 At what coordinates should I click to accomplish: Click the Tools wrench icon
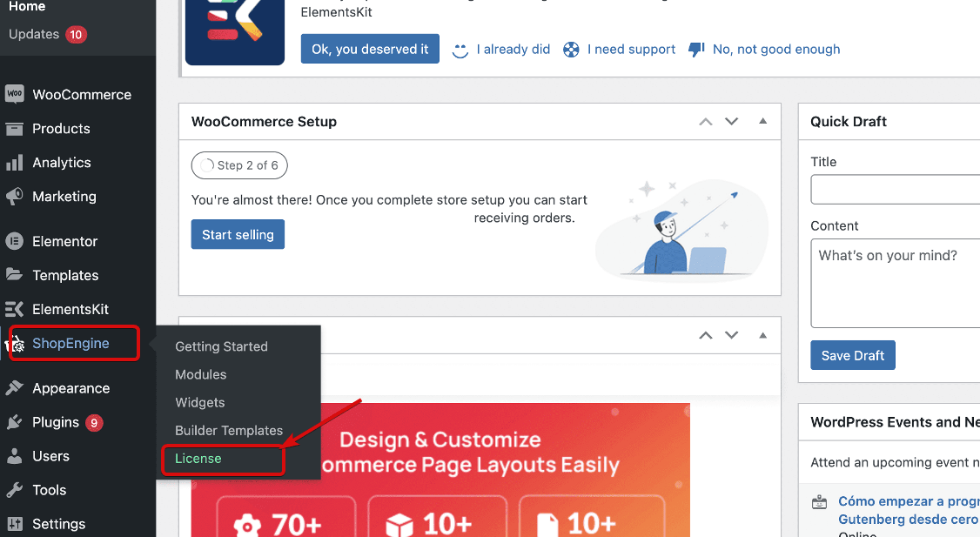(15, 490)
